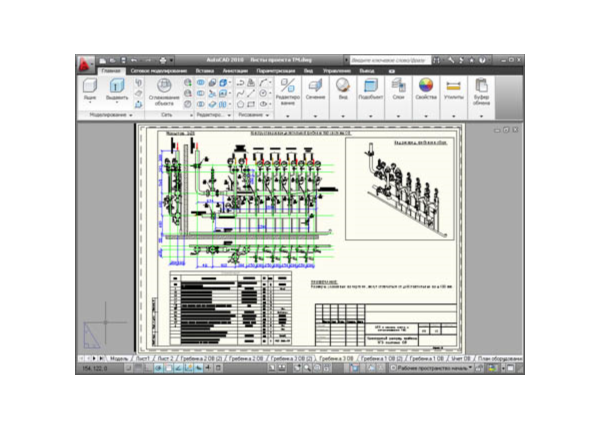Click the Help question mark icon

pos(482,60)
